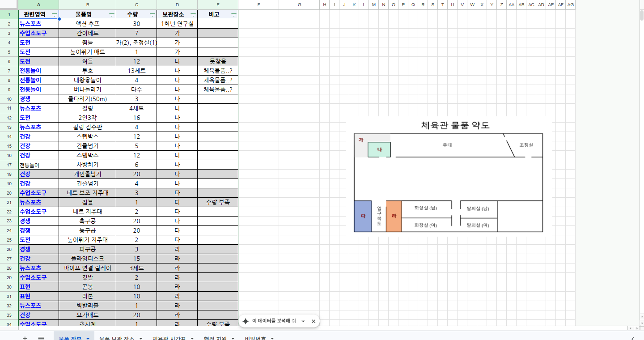
Task: Select column B header
Action: [87, 4]
